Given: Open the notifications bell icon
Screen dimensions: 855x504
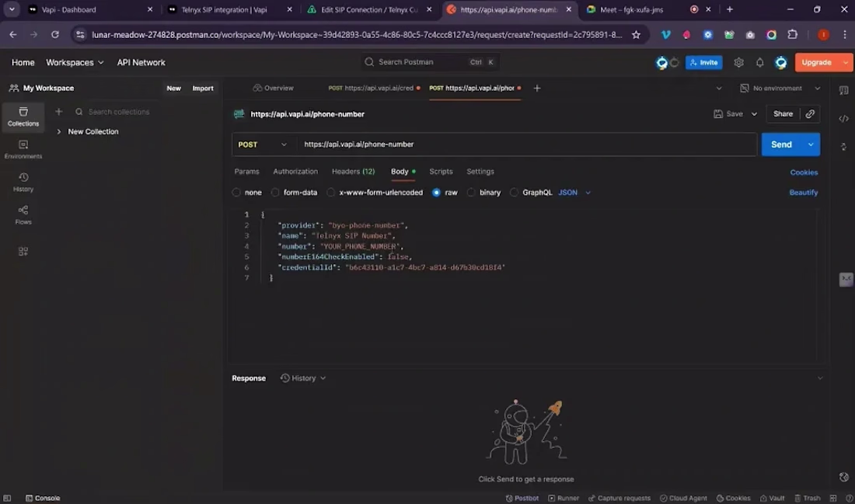Looking at the screenshot, I should pos(759,62).
